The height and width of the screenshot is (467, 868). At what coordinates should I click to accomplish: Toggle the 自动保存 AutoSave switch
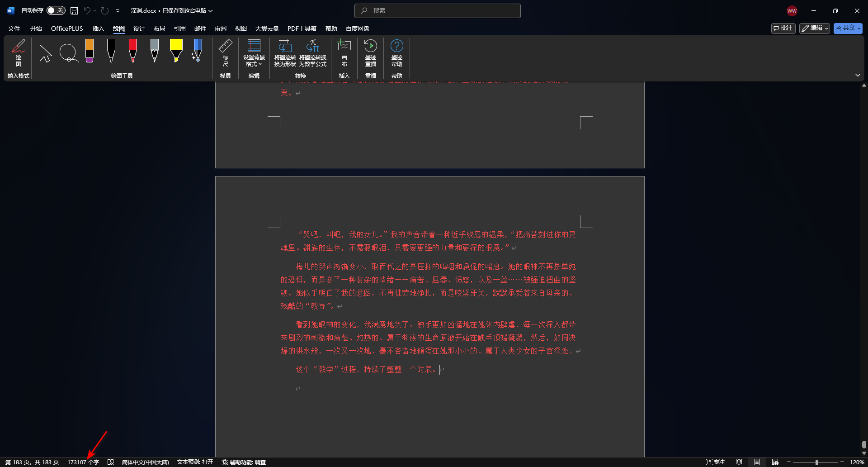56,10
